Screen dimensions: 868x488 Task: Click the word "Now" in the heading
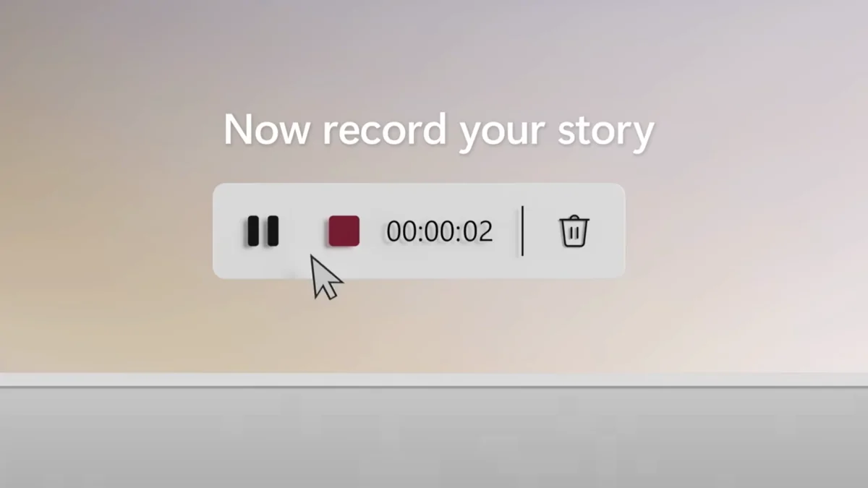click(268, 131)
